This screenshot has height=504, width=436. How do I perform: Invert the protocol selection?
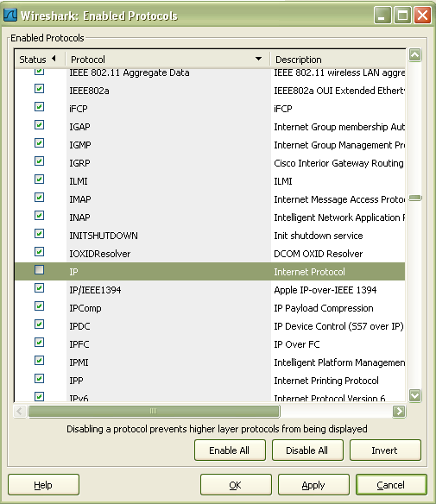[x=385, y=450]
